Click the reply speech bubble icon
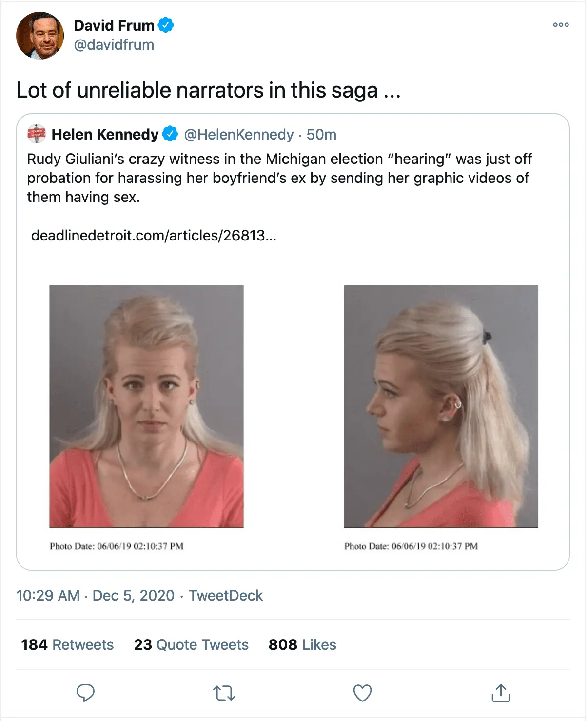This screenshot has width=588, height=721. 85,693
